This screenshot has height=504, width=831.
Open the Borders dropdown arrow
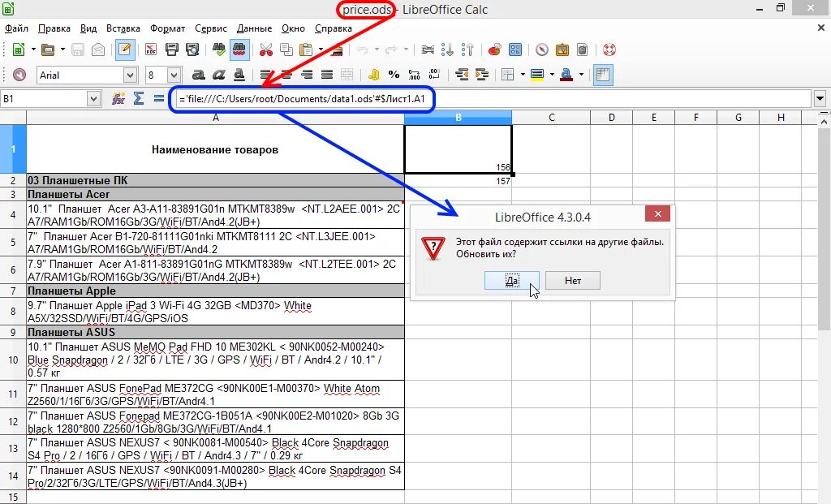coord(523,75)
